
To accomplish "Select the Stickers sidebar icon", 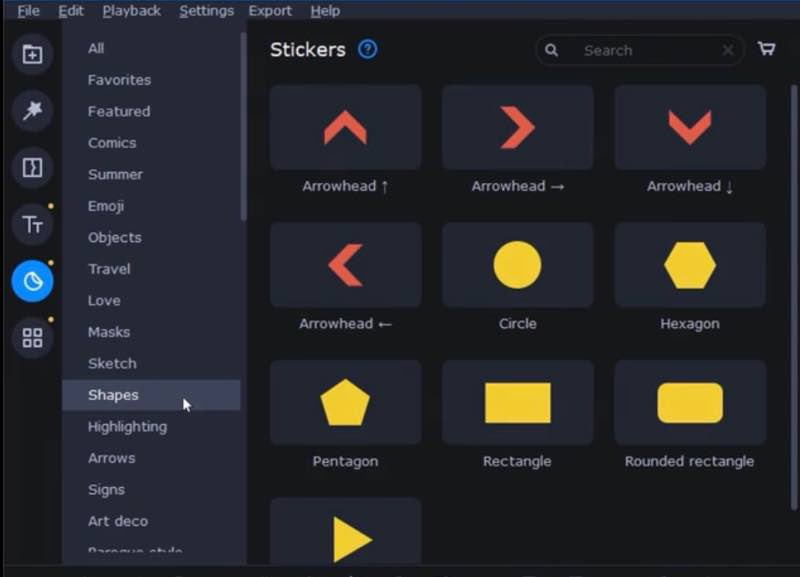I will 32,282.
